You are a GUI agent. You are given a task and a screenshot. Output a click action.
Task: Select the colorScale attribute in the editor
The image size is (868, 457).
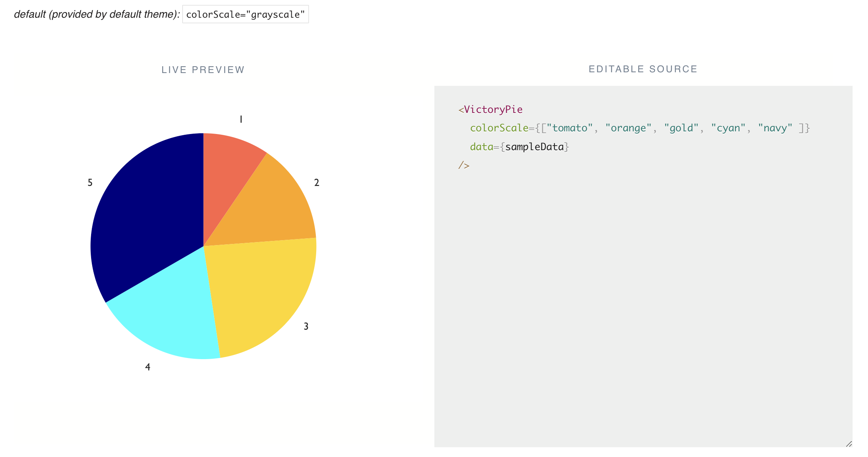(499, 128)
